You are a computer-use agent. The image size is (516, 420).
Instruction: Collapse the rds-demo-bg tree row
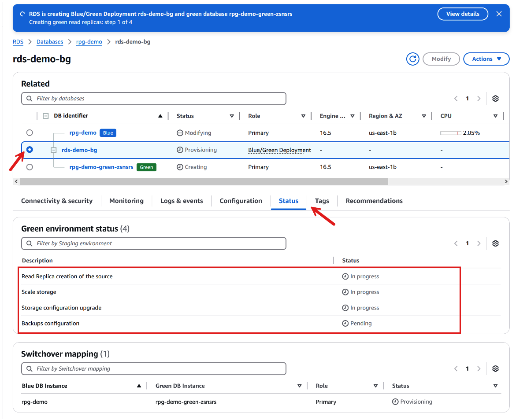coord(54,150)
